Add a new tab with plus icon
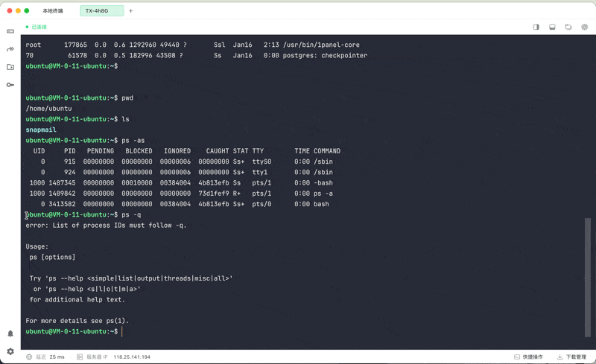 [x=131, y=10]
